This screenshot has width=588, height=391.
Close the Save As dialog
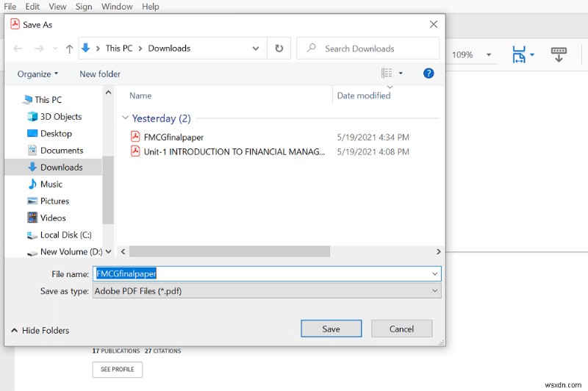tap(434, 24)
